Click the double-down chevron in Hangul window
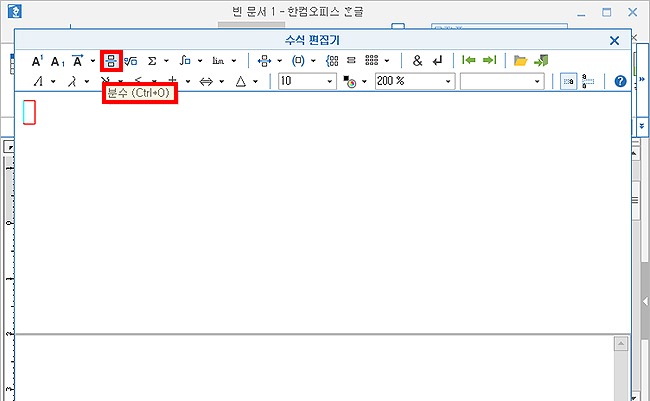650x401 pixels. pos(642,126)
